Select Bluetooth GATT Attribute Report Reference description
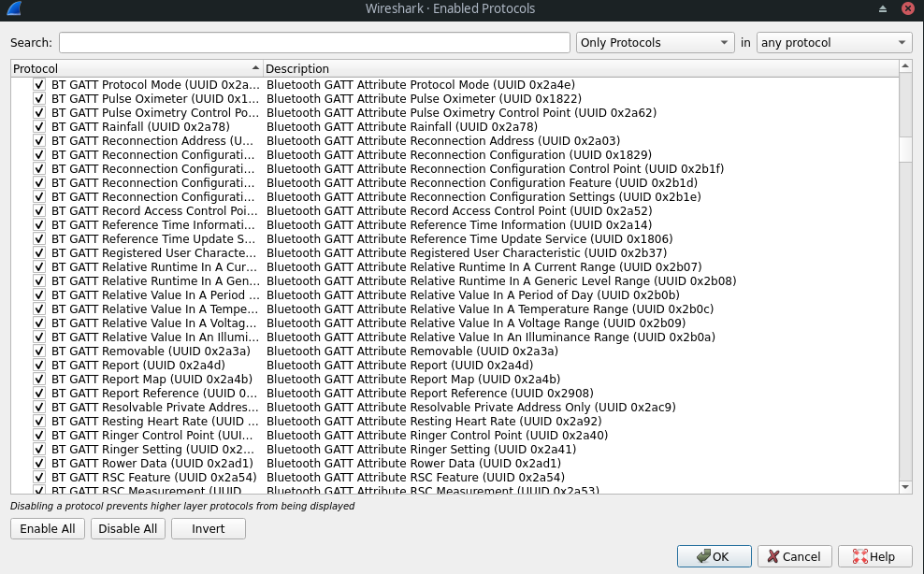 coord(430,393)
